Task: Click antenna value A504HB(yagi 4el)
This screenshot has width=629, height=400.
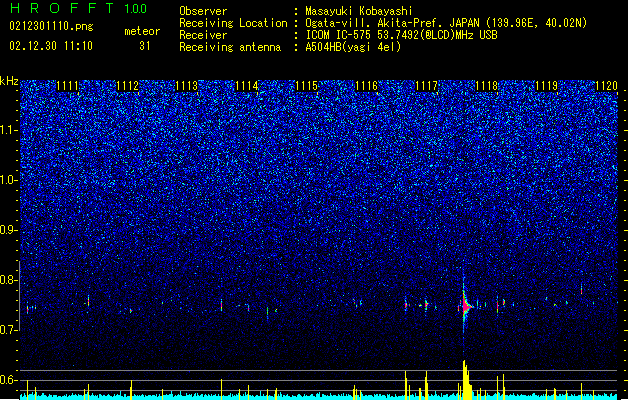Action: 353,47
